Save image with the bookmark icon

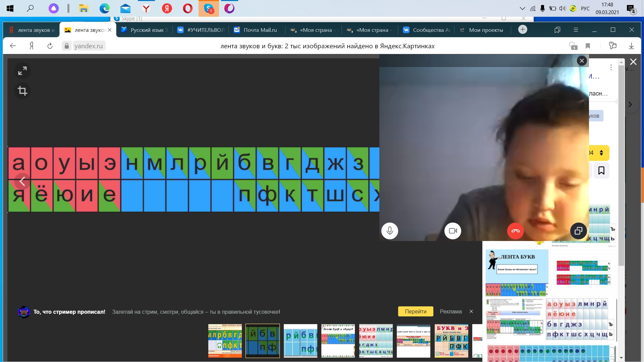pos(601,171)
